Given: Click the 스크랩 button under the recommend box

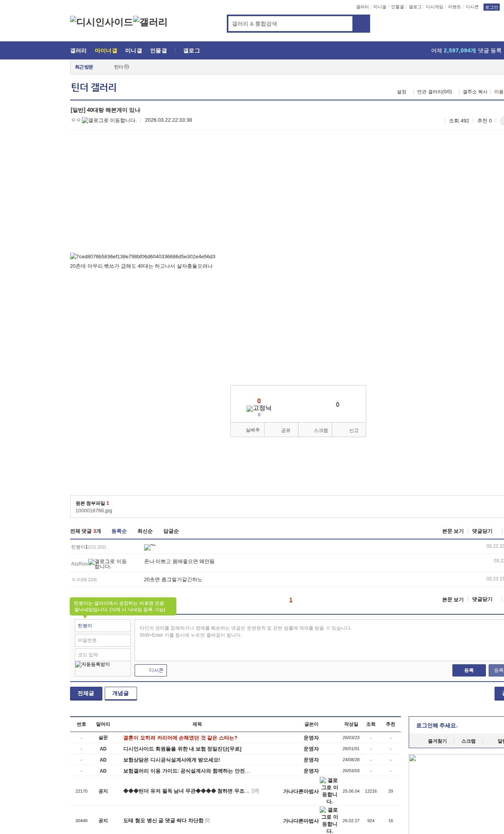Looking at the screenshot, I should 315,430.
